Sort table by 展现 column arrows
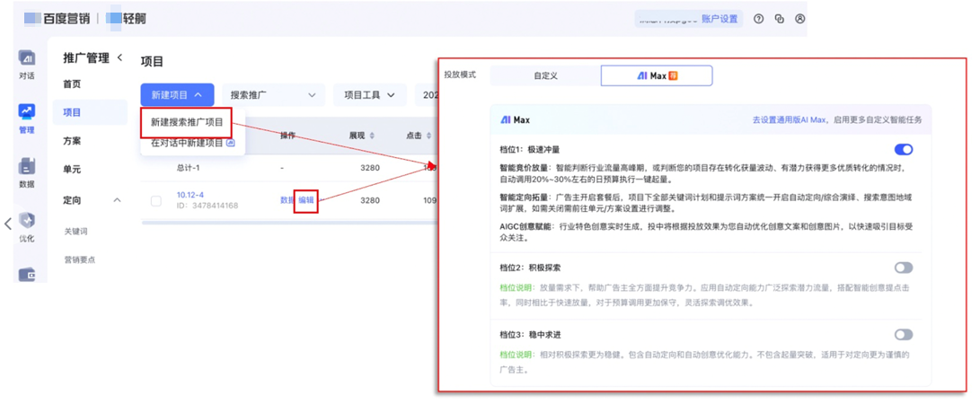Image resolution: width=980 pixels, height=404 pixels. 372,136
